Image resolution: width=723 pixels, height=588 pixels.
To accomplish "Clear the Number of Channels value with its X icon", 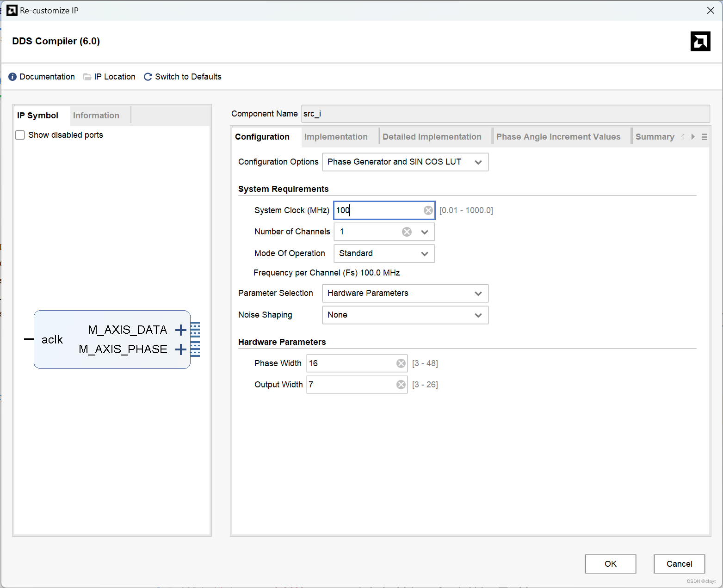I will [x=407, y=232].
